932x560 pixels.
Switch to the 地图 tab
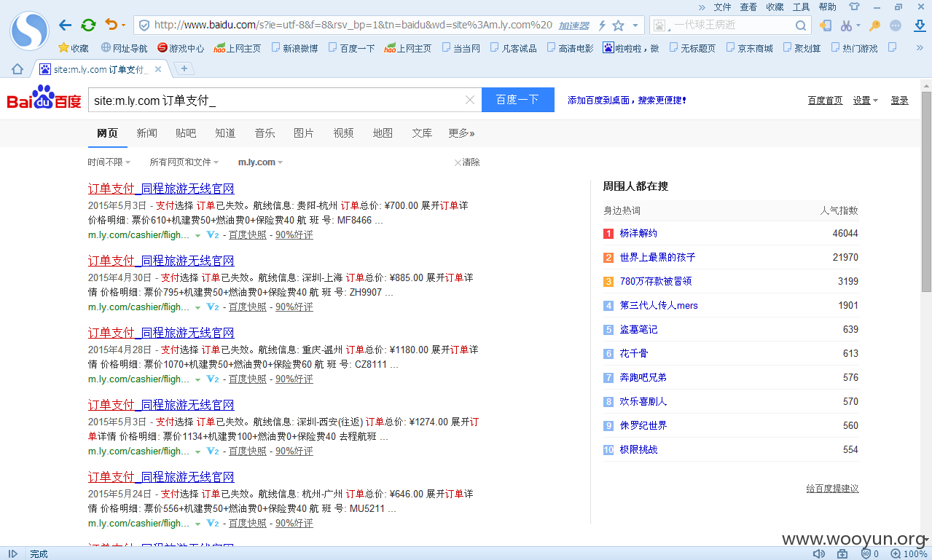click(383, 133)
